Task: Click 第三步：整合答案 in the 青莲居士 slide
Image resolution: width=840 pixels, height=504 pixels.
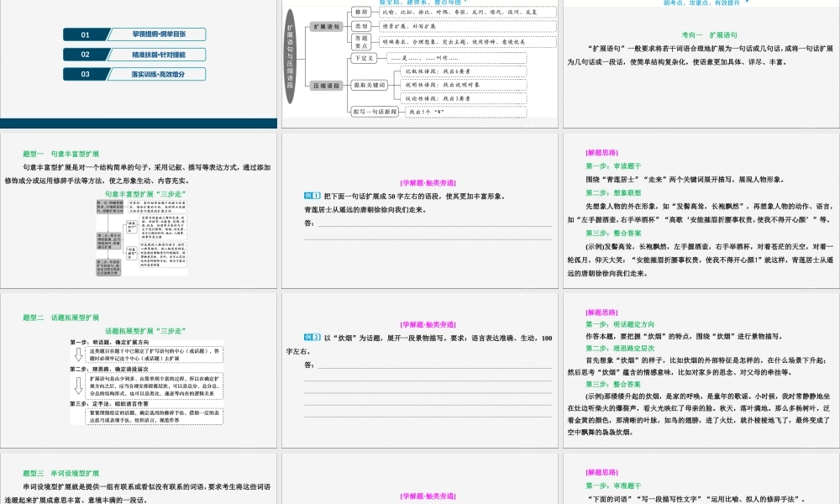Action: [x=613, y=233]
